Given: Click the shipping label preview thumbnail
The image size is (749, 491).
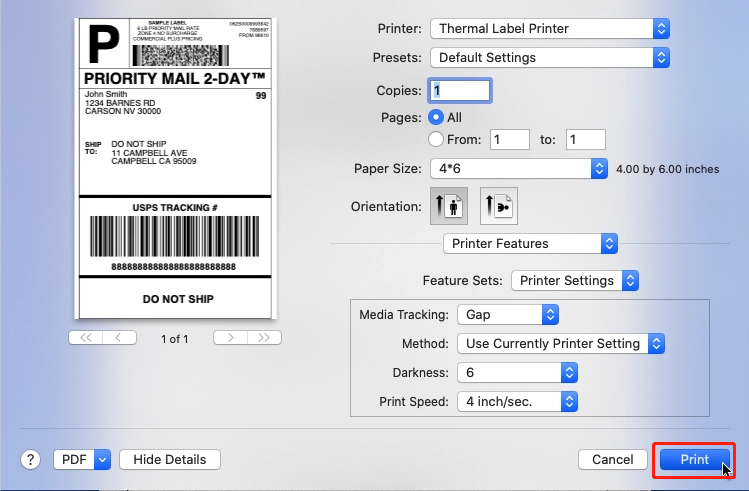Looking at the screenshot, I should click(x=175, y=169).
